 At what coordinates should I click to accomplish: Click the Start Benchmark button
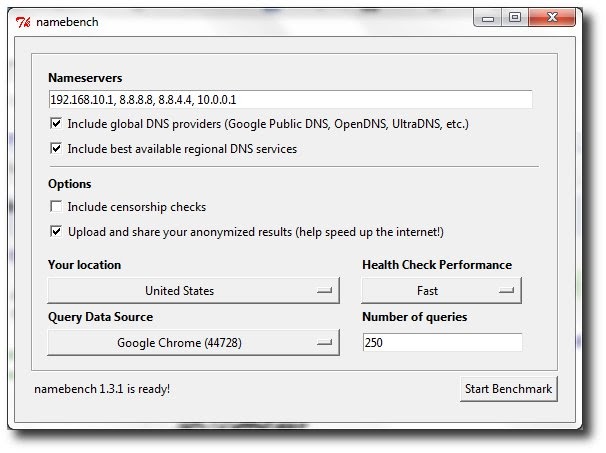point(508,389)
